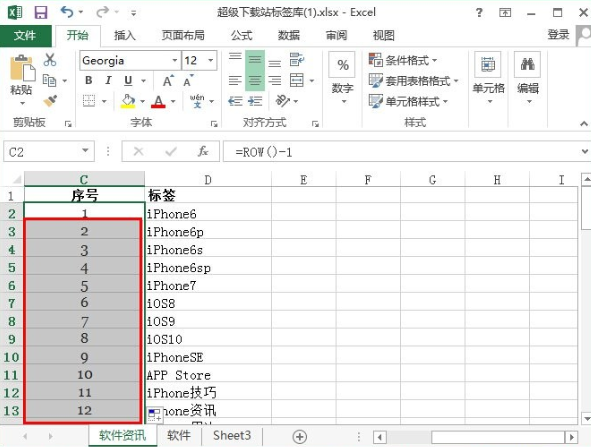Switch to the 软件 sheet tab

179,436
